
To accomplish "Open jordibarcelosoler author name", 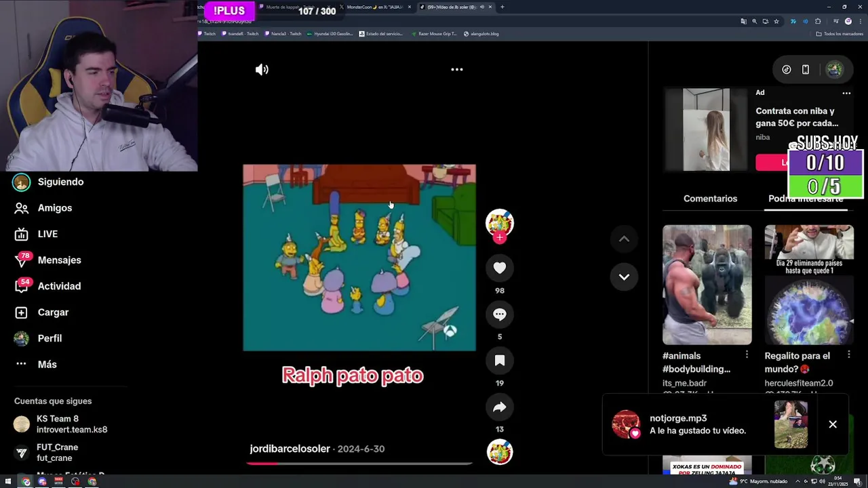I will point(290,449).
